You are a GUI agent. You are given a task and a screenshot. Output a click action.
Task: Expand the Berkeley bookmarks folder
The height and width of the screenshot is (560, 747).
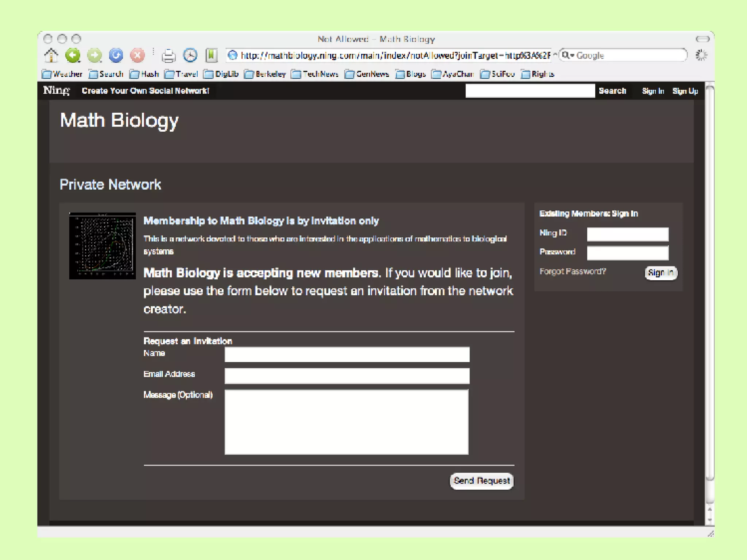coord(265,74)
